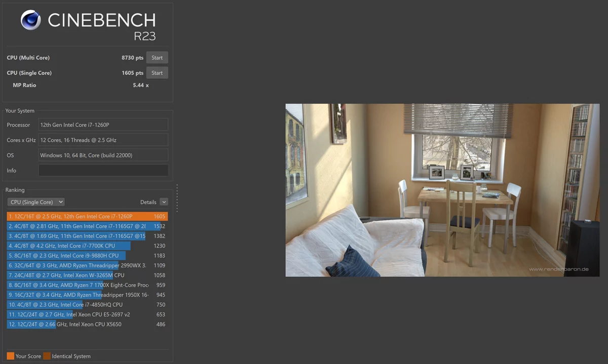Click the Cores x GHz field
Viewport: 608px width, 364px height.
(103, 140)
